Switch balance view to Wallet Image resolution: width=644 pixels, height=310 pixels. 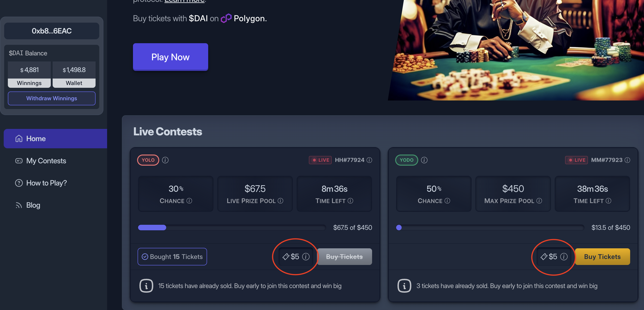pyautogui.click(x=74, y=83)
